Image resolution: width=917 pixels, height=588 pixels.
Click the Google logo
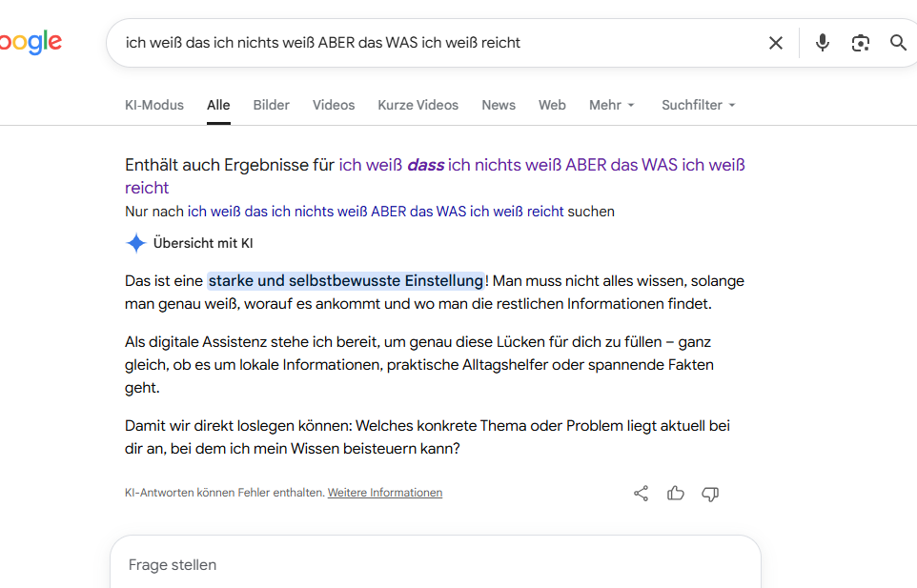point(31,43)
